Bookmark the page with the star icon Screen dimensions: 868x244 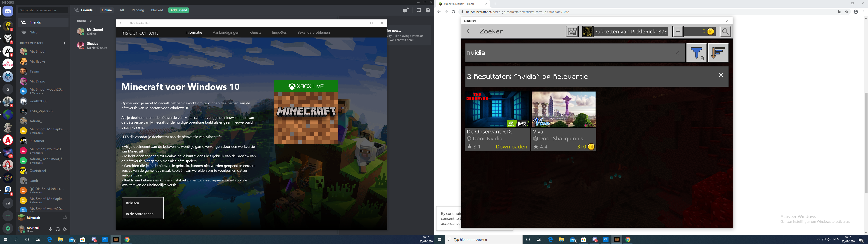847,12
